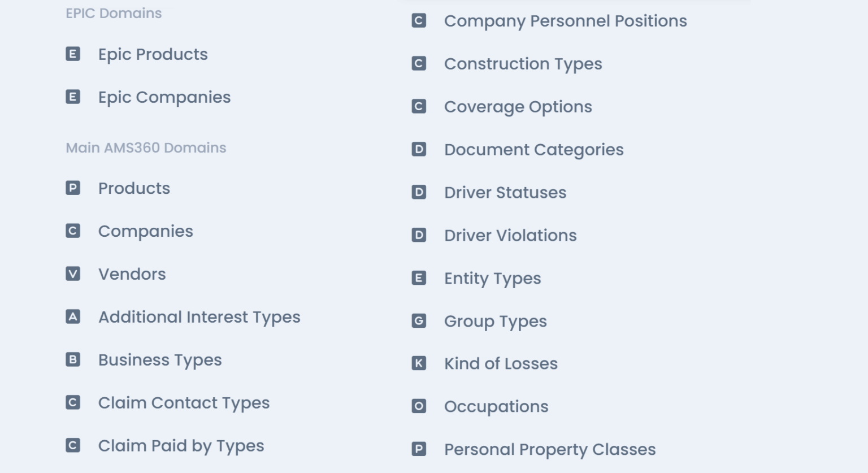Viewport: 868px width, 473px height.
Task: Select the K icon for Kind of Losses
Action: click(x=419, y=364)
